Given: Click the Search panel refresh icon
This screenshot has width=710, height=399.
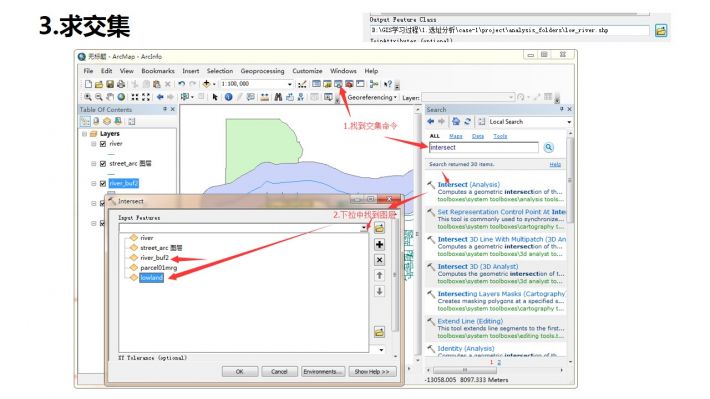Looking at the screenshot, I should point(468,121).
